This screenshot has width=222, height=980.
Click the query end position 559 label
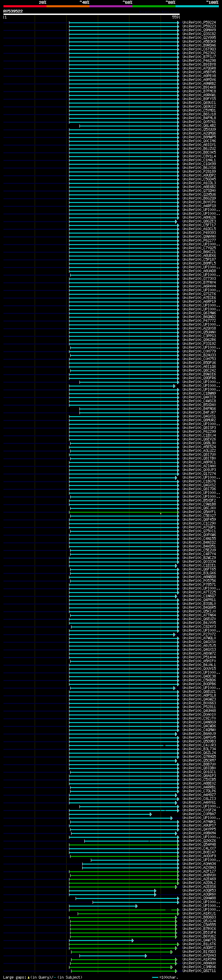point(175,17)
